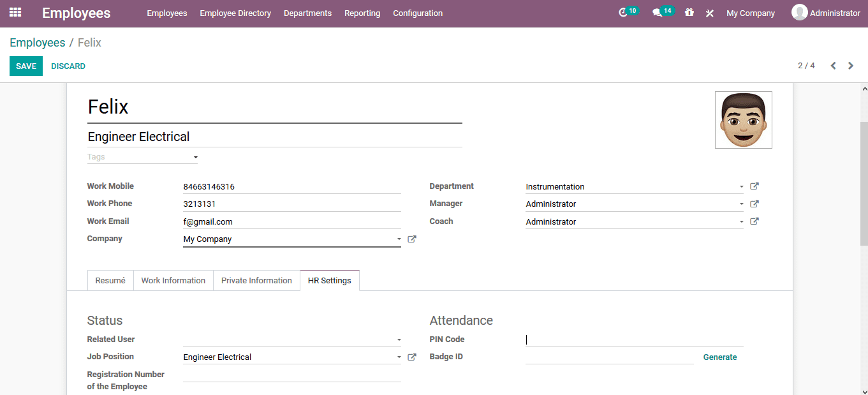Open Company record via external link icon
Viewport: 868px width, 395px height.
pyautogui.click(x=411, y=239)
